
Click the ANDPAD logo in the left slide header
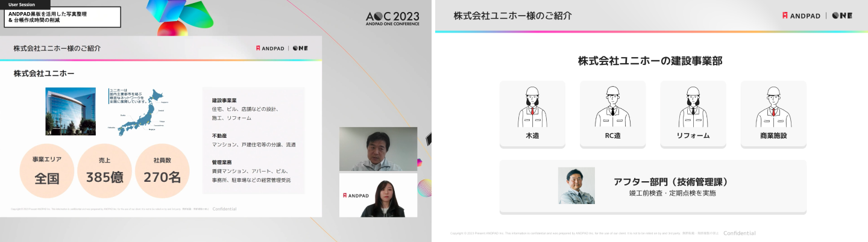tap(270, 48)
